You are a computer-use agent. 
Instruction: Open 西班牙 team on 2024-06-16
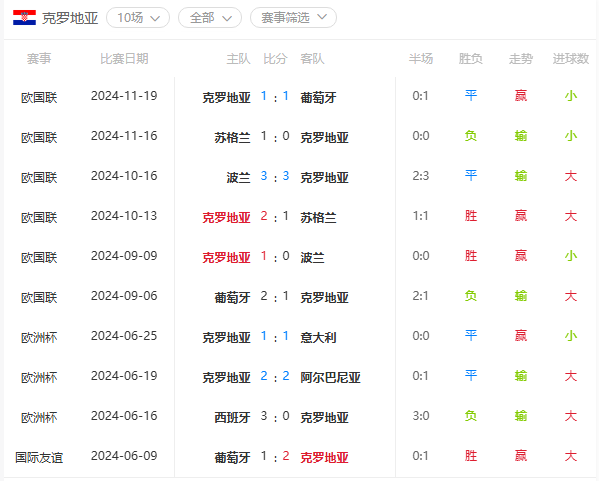click(232, 418)
